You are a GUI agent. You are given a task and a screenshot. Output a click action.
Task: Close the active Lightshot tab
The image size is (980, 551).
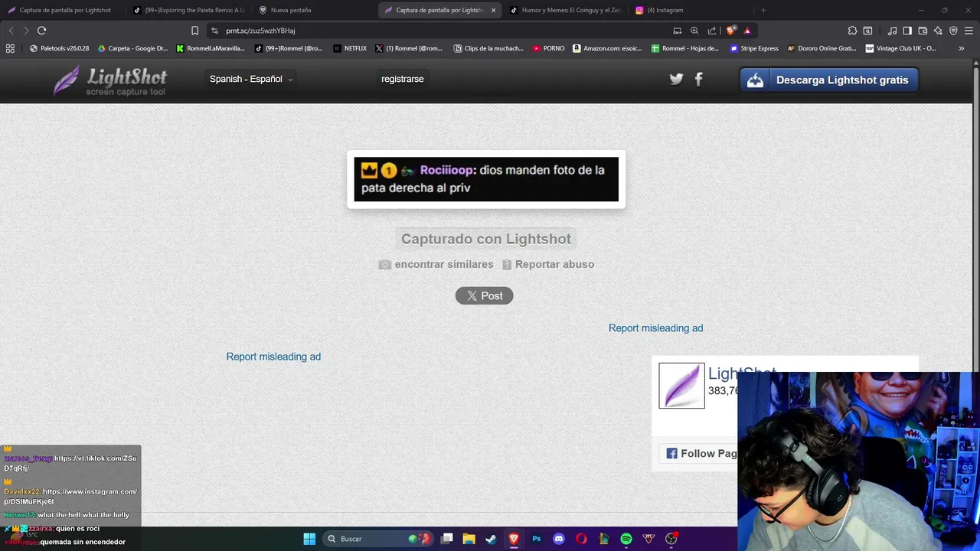pyautogui.click(x=493, y=10)
